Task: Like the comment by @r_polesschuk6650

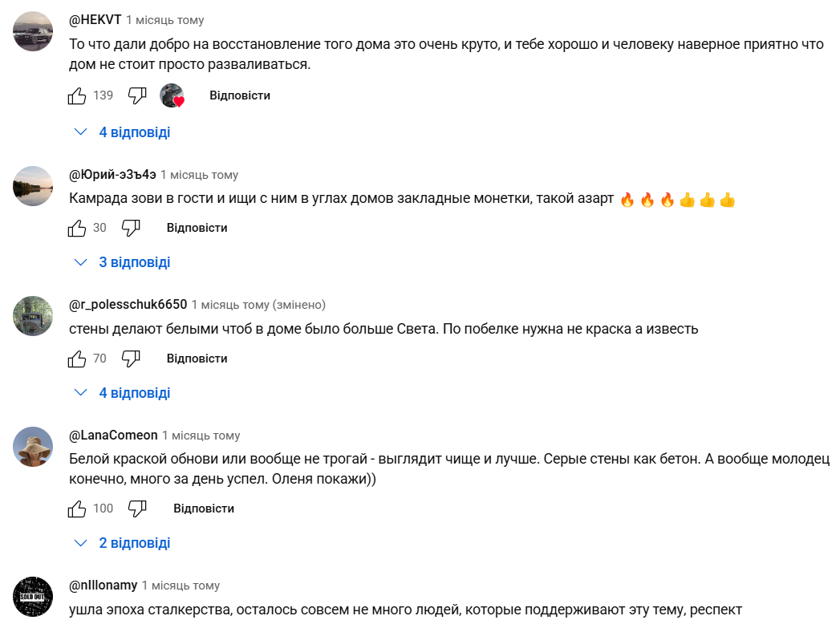Action: click(76, 359)
